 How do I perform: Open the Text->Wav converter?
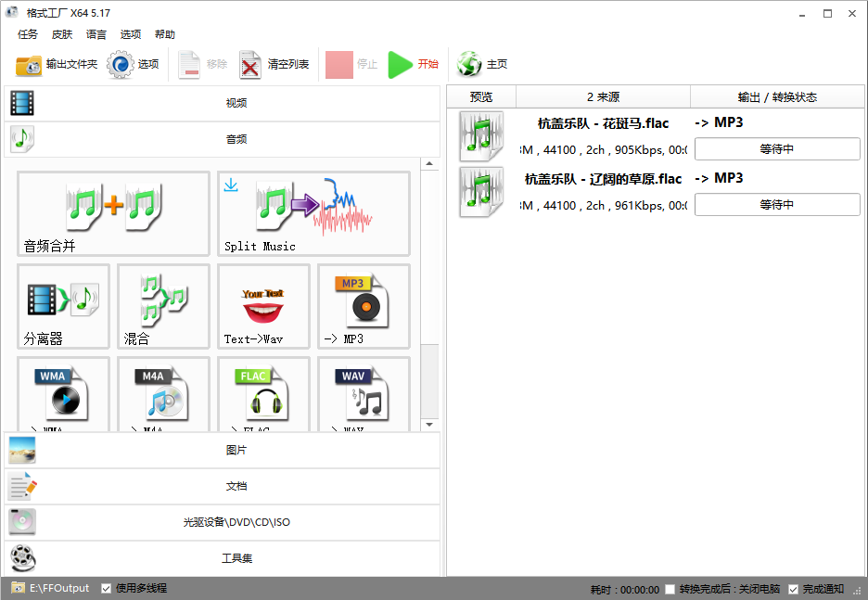click(263, 306)
